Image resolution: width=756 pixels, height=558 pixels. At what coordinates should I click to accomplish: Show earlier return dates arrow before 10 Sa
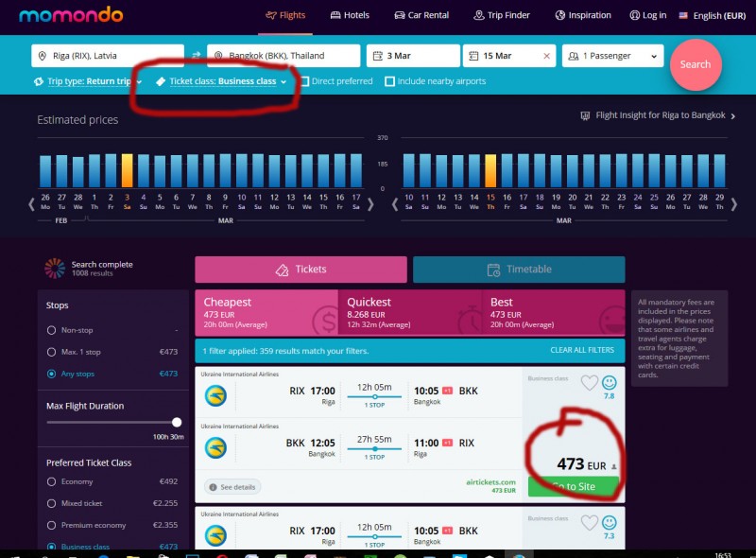pos(395,204)
